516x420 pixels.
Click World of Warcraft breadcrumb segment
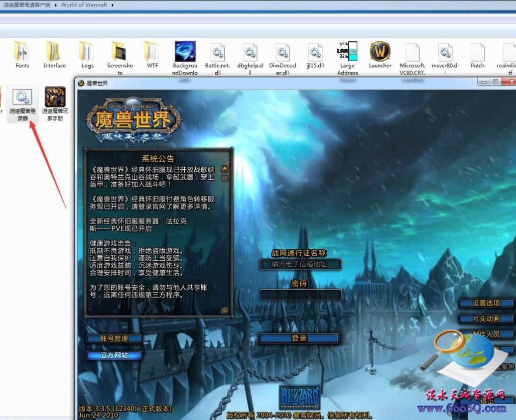pos(84,5)
